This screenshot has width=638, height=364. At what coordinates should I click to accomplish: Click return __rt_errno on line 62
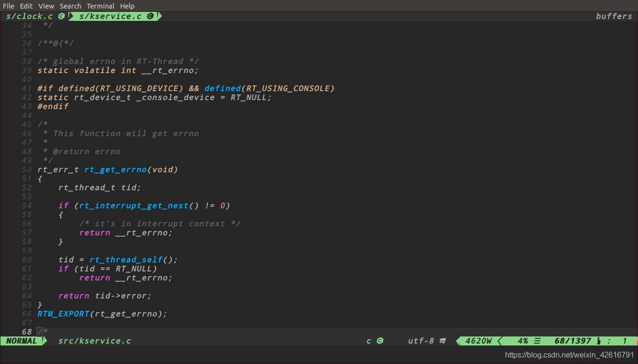pyautogui.click(x=126, y=278)
